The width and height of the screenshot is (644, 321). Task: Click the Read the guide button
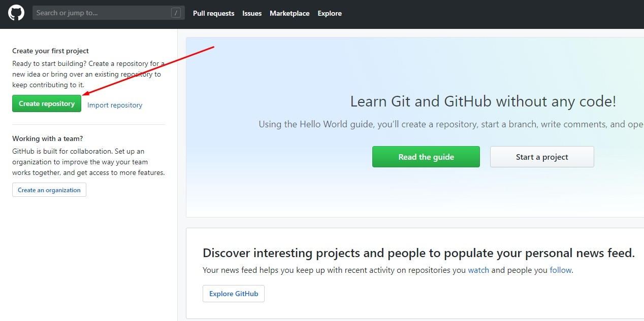click(x=426, y=157)
